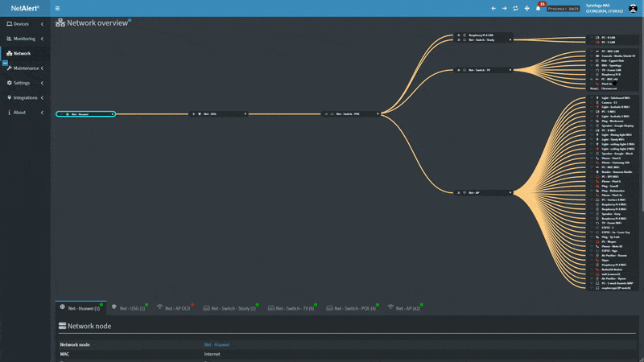Click the back arrow in header
The width and height of the screenshot is (644, 362).
coord(493,9)
